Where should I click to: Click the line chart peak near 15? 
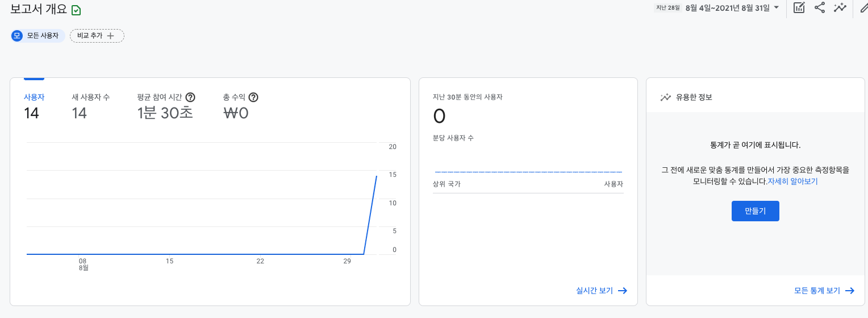[x=377, y=176]
